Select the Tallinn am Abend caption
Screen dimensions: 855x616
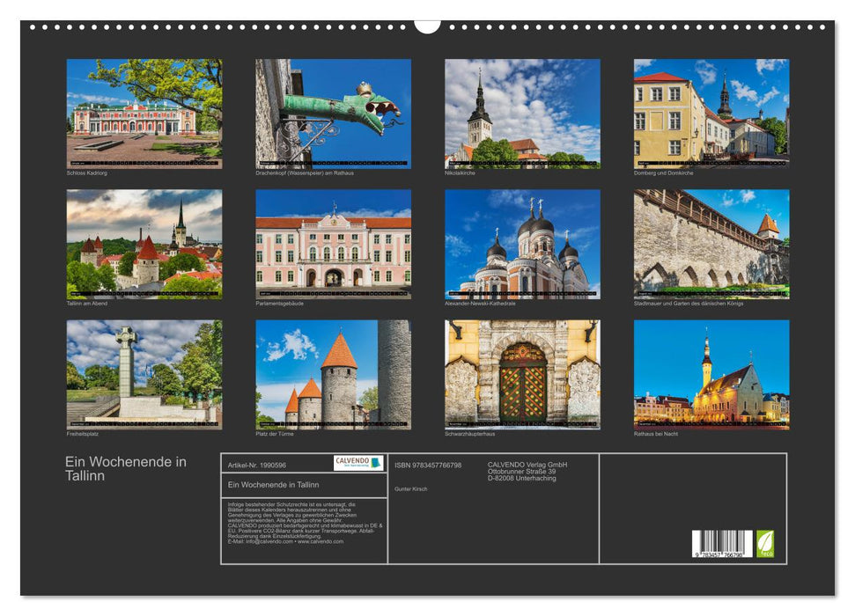[86, 302]
